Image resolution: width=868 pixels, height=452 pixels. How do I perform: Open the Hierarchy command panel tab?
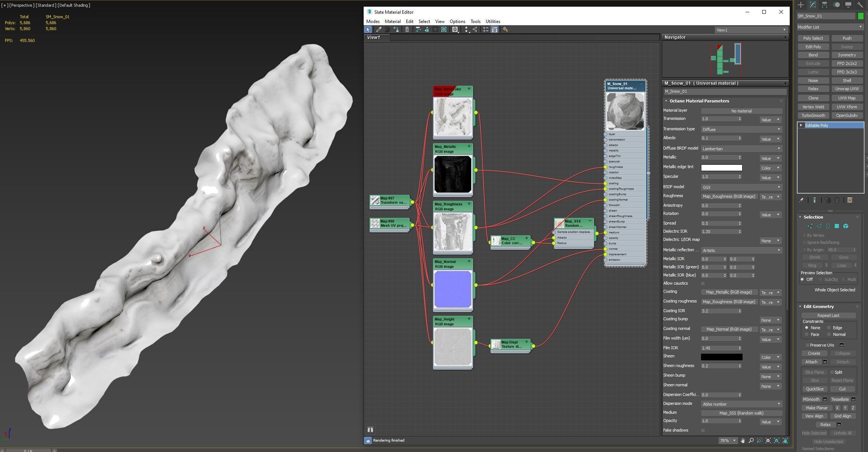click(824, 5)
